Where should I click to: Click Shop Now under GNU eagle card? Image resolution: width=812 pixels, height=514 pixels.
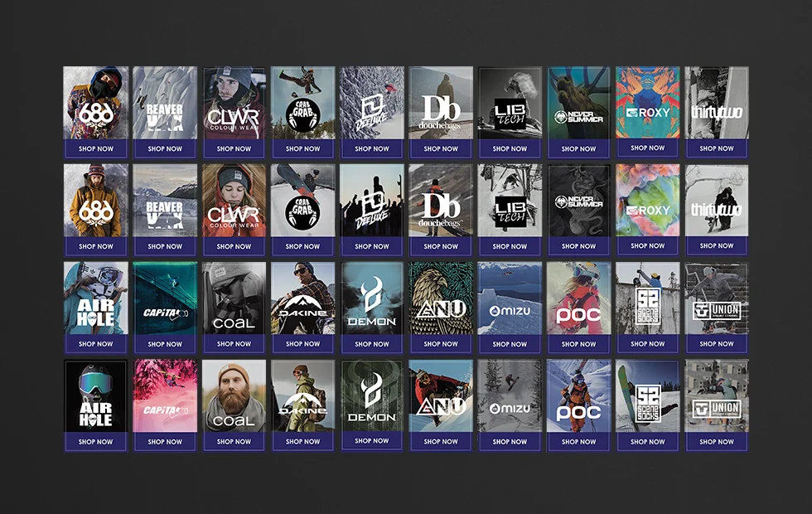click(441, 344)
